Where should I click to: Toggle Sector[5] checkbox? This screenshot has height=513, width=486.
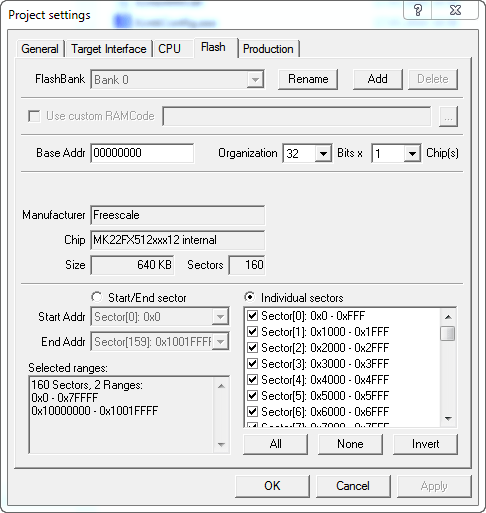252,395
